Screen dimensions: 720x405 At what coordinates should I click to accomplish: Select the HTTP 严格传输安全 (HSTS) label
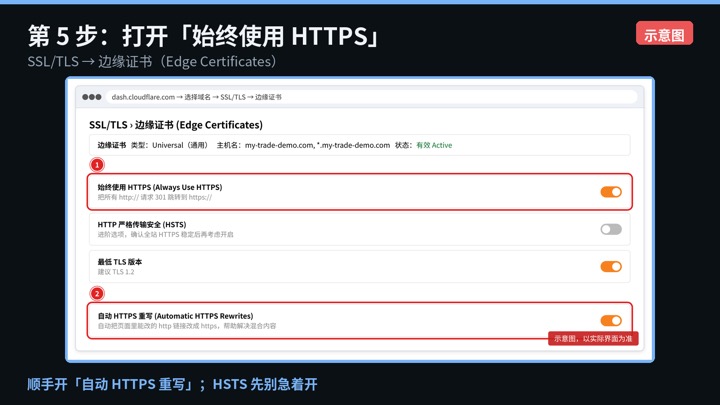point(142,225)
